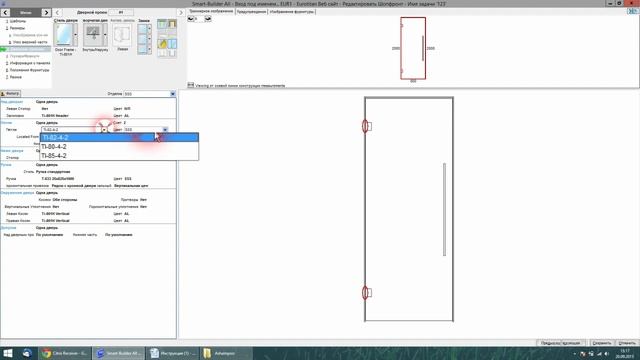Collapse the hinge model combo box arrow
640x360 pixels.
click(x=104, y=129)
